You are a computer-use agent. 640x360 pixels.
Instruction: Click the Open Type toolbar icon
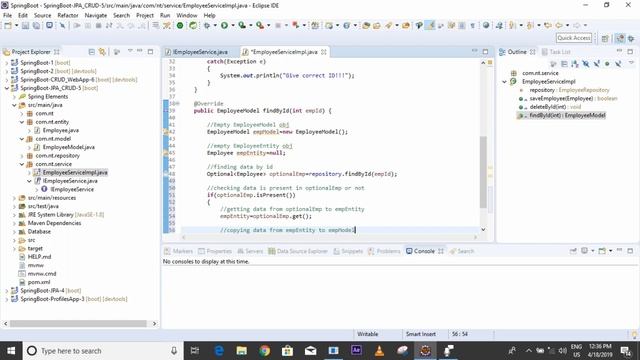[367, 25]
